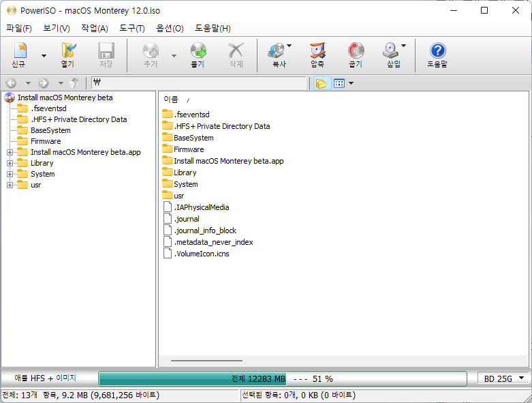Select the .IAPhysicalMedia file
This screenshot has height=403, width=532.
click(x=202, y=207)
